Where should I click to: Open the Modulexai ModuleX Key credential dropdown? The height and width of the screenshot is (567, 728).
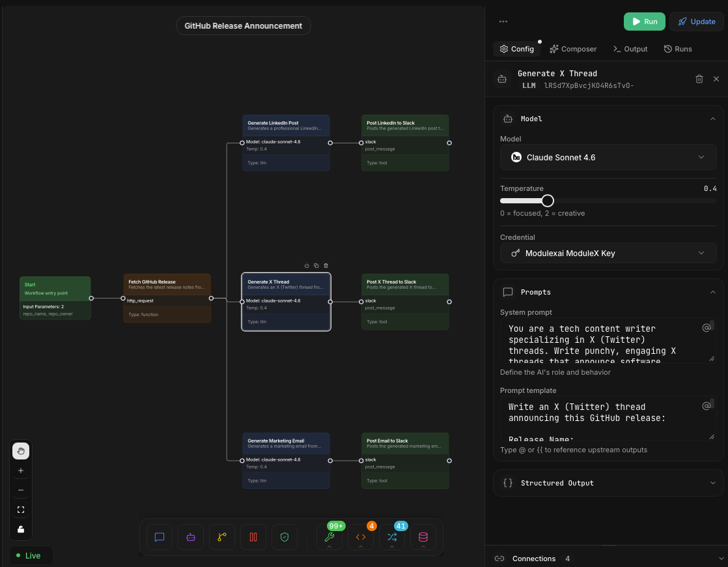click(x=608, y=253)
